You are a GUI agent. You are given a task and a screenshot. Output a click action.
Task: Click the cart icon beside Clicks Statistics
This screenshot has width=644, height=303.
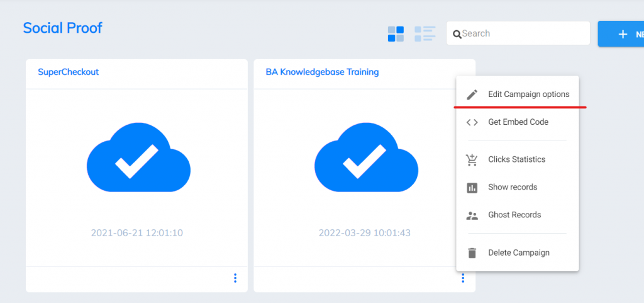click(472, 159)
